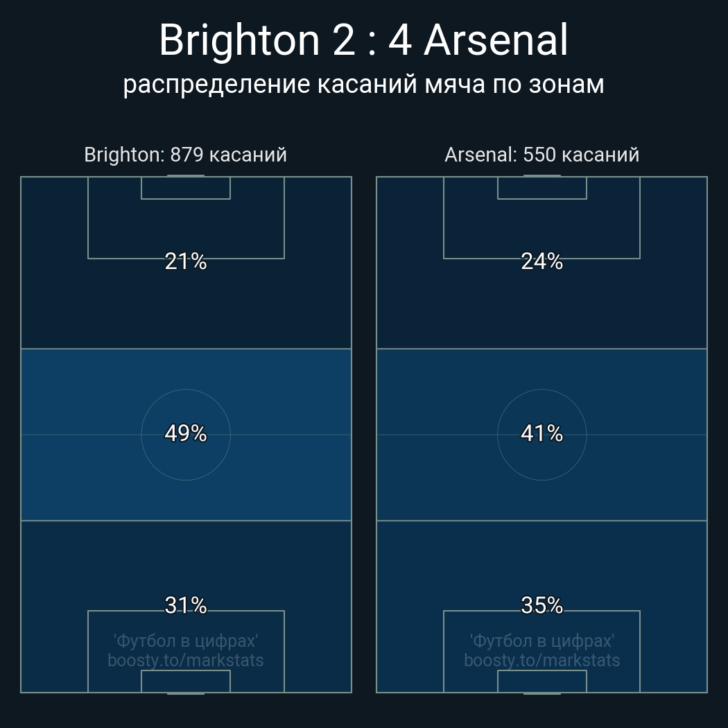Open boosty.to/markstats link on Arsenal pitch
Viewport: 728px width, 728px height.
coord(541,660)
